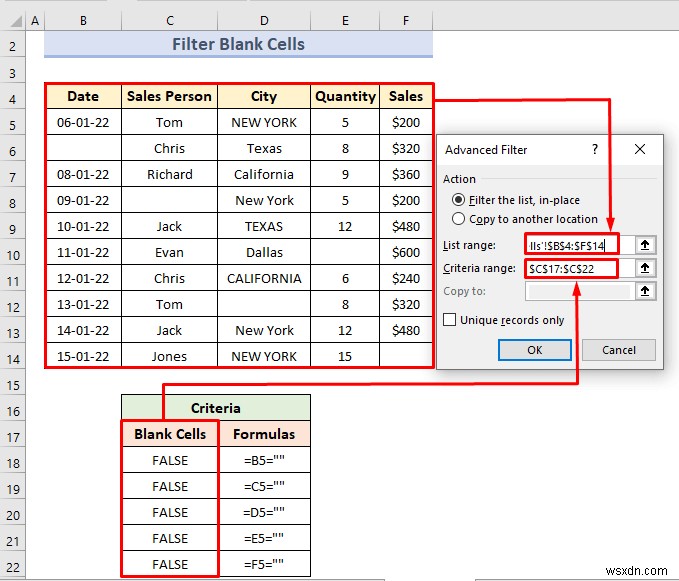Select the Jones cell

(169, 356)
